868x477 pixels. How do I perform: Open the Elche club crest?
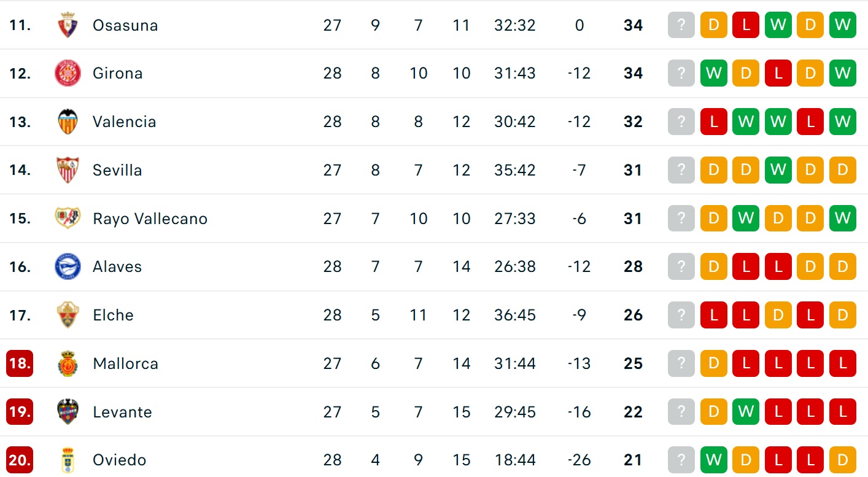pyautogui.click(x=68, y=315)
